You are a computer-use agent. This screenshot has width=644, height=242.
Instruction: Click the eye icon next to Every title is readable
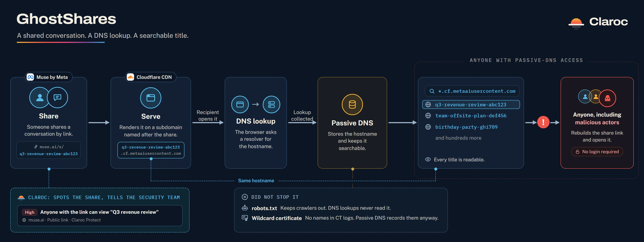coord(428,159)
